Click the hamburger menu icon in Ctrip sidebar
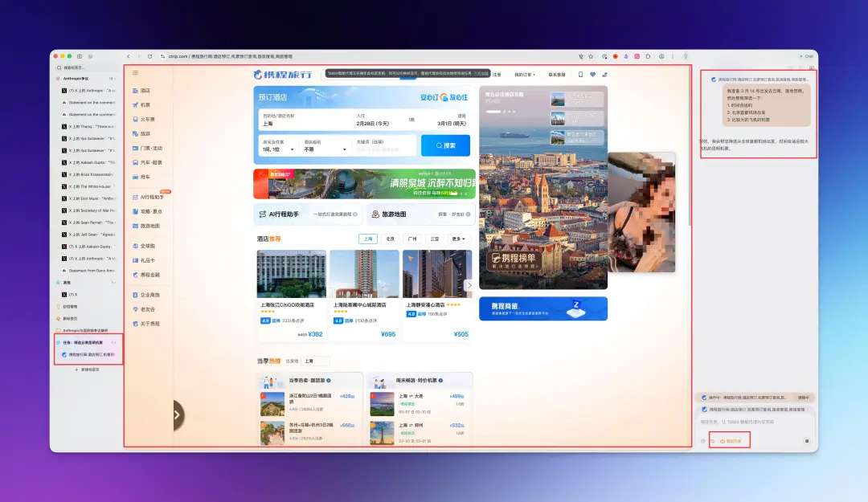 (135, 73)
